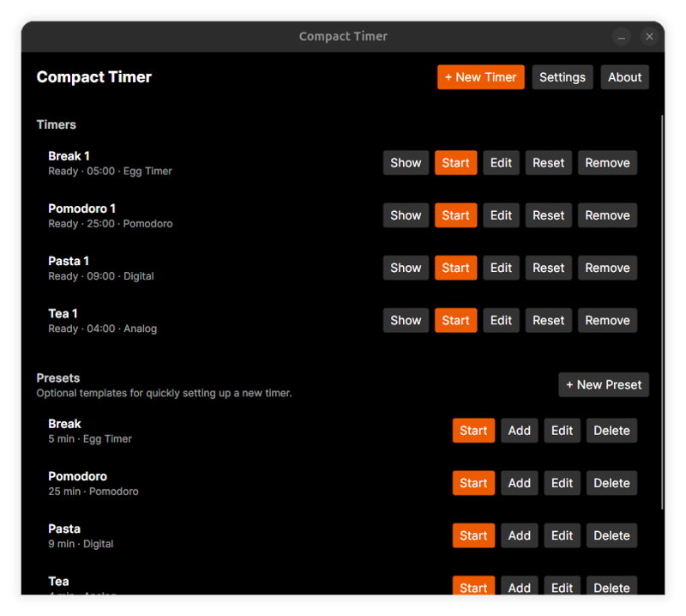Minimize the Compact Timer window
This screenshot has height=616, width=686.
point(621,37)
